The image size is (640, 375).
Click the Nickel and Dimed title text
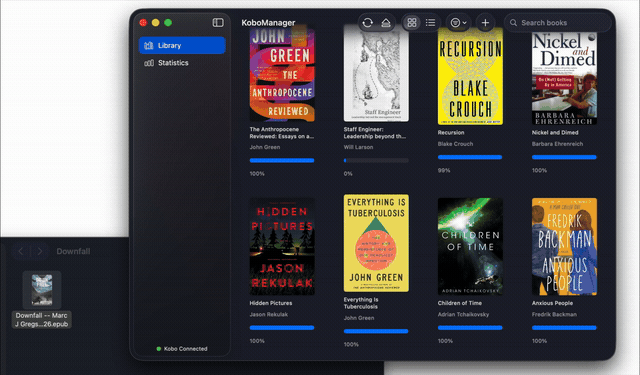coord(555,133)
